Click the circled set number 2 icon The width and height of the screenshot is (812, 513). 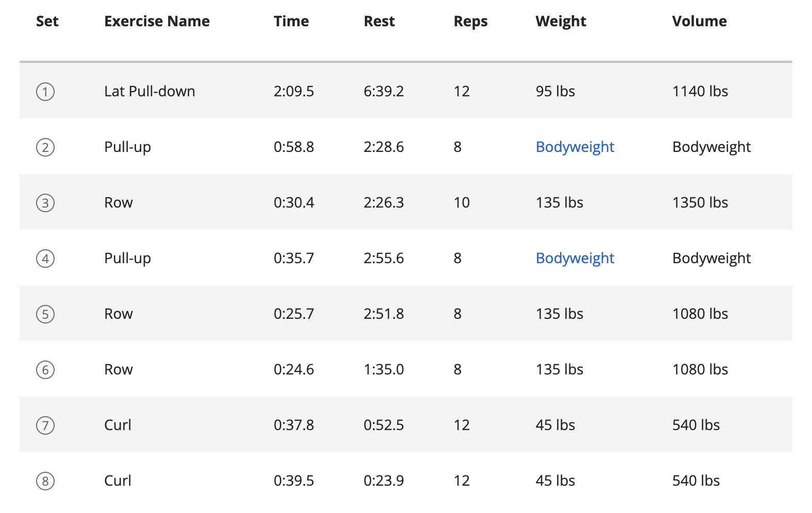click(45, 147)
